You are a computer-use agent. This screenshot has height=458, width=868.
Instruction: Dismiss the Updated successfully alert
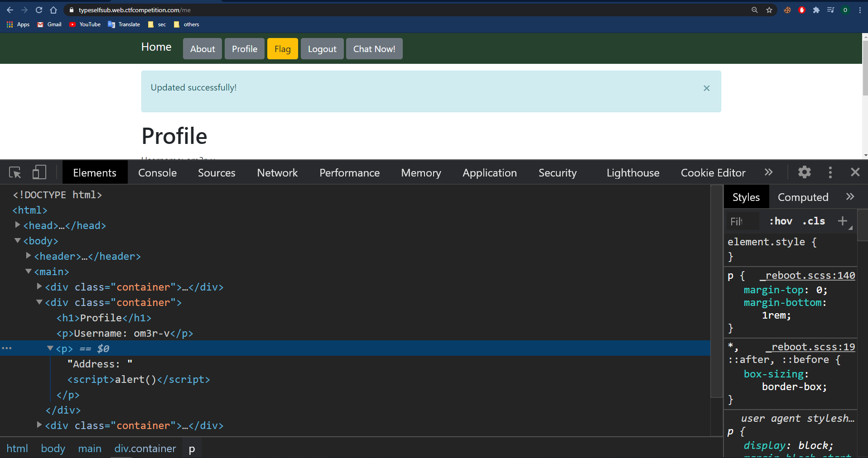tap(707, 88)
